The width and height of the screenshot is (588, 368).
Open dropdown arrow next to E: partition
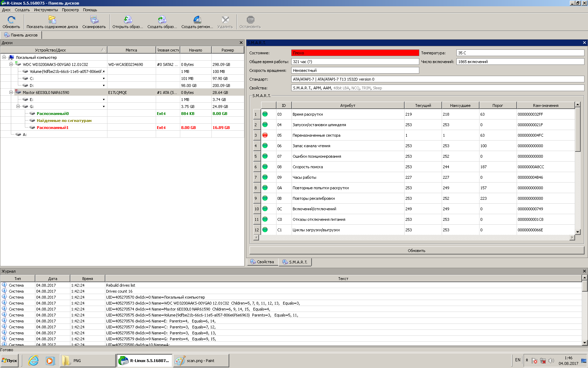104,100
